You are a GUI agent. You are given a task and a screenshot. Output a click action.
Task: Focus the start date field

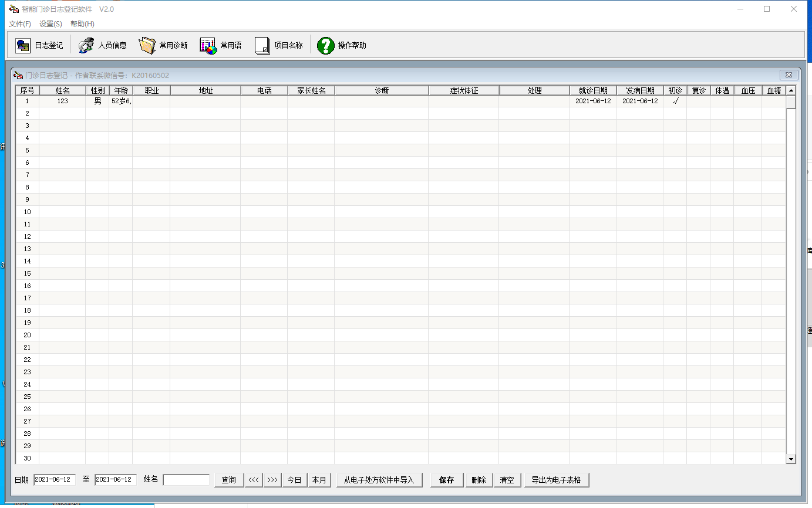55,480
